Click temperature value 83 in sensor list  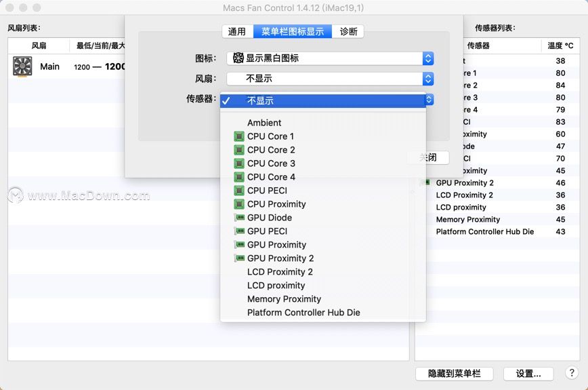pos(561,121)
